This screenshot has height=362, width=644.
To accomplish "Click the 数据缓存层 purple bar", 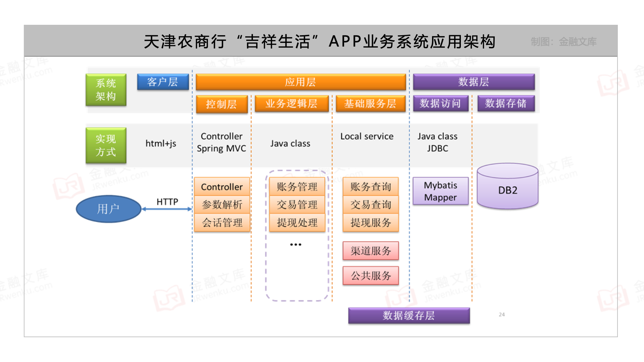I will pyautogui.click(x=409, y=315).
